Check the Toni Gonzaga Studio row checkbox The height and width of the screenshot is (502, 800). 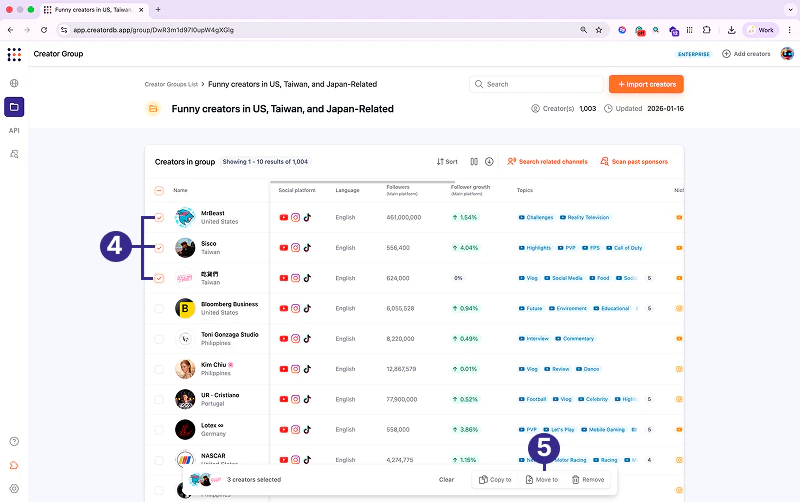point(159,339)
